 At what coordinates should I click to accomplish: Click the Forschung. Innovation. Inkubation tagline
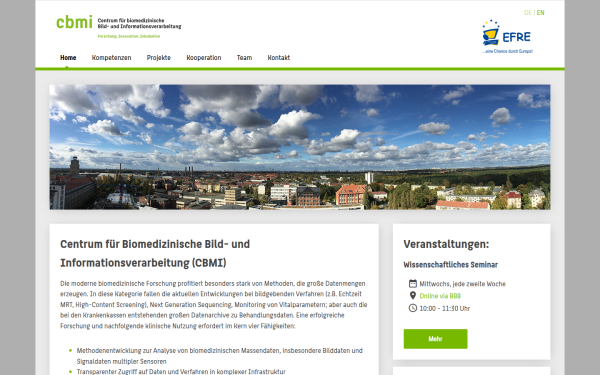pos(129,36)
